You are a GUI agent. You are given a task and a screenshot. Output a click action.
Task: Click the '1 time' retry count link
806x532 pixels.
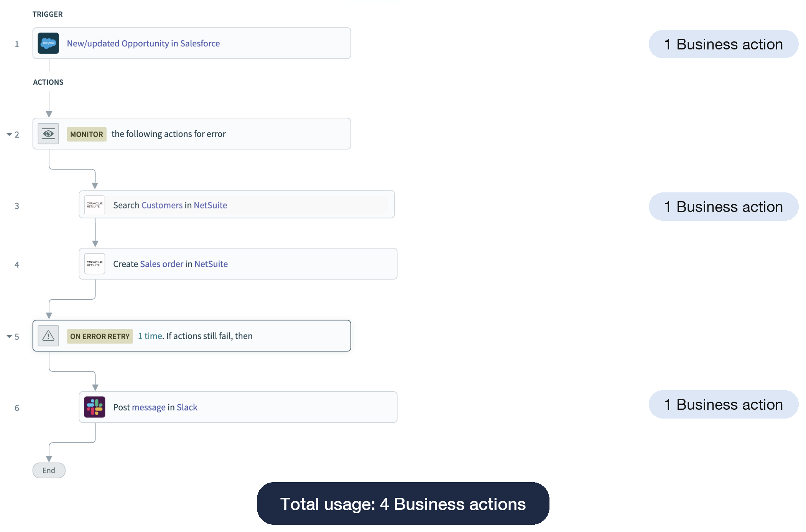click(150, 336)
